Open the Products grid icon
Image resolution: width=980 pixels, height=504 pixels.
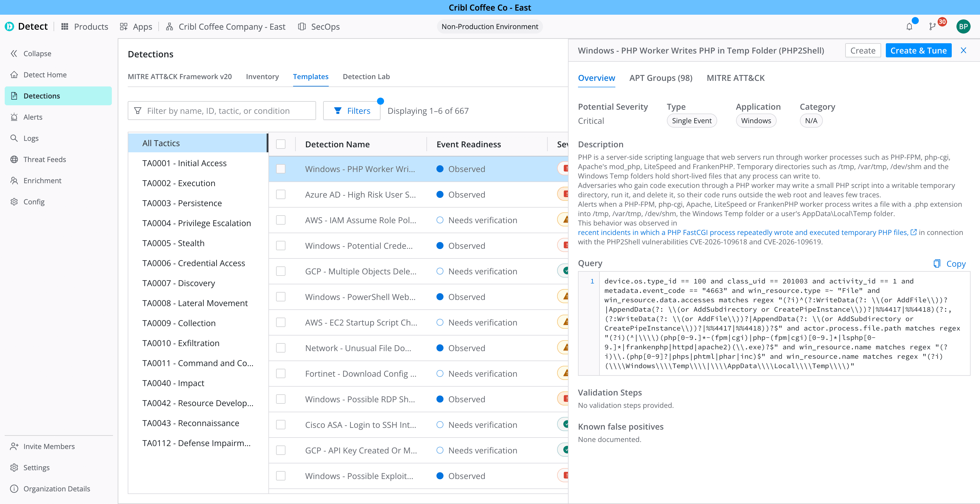tap(65, 26)
